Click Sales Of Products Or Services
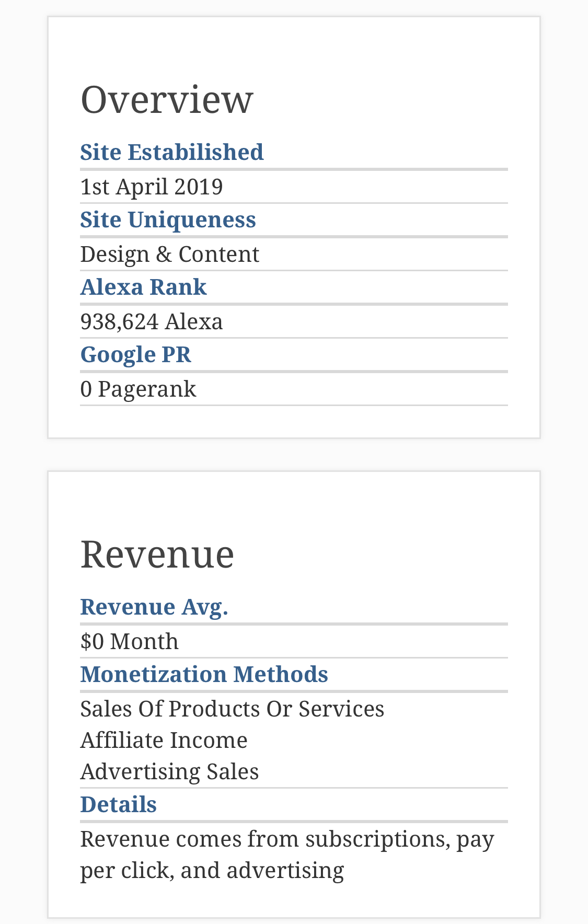The width and height of the screenshot is (588, 924). [x=233, y=709]
